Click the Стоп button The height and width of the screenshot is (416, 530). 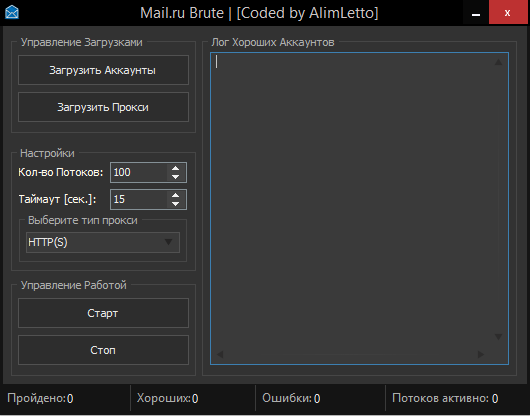103,350
